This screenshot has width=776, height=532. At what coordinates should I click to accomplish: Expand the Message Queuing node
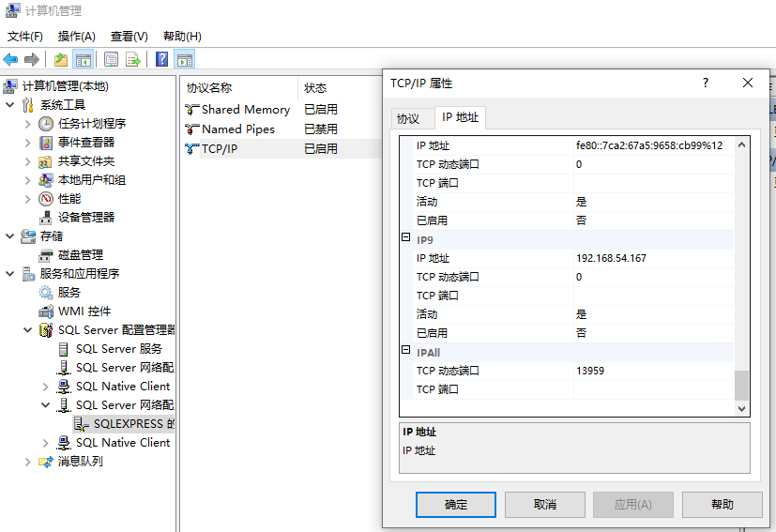point(28,463)
